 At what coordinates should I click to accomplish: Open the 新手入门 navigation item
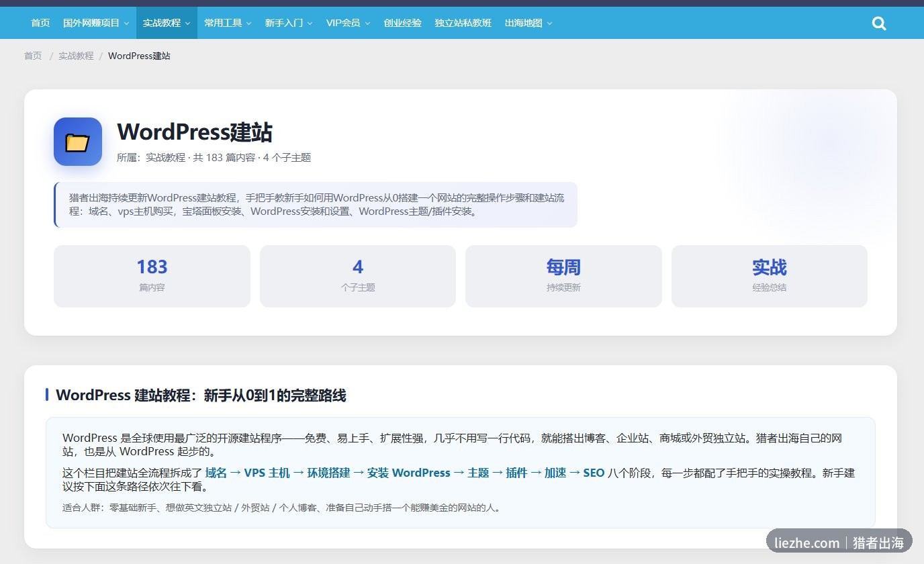[284, 23]
